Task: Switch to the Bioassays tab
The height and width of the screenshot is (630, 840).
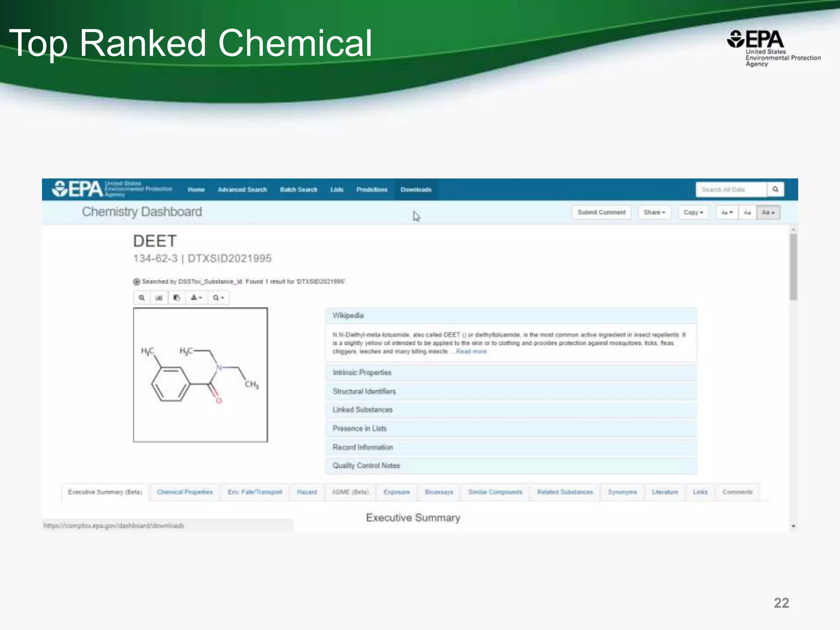Action: pos(439,492)
